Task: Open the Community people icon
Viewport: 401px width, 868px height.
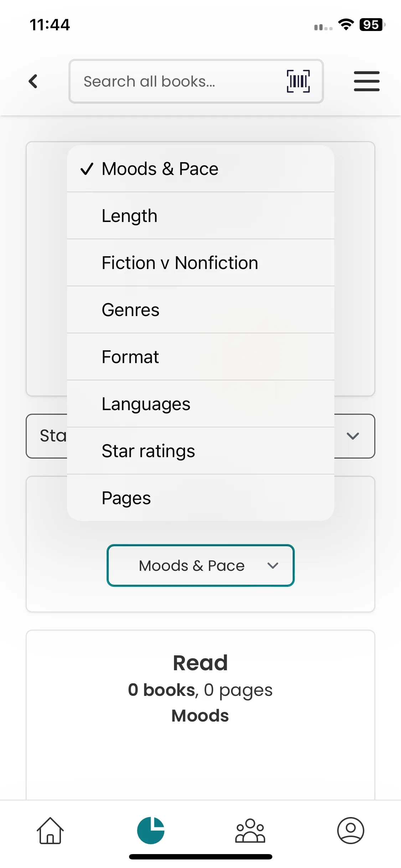Action: point(250,830)
